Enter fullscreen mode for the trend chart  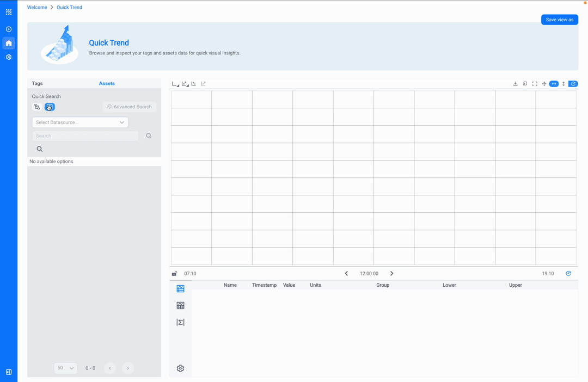535,84
